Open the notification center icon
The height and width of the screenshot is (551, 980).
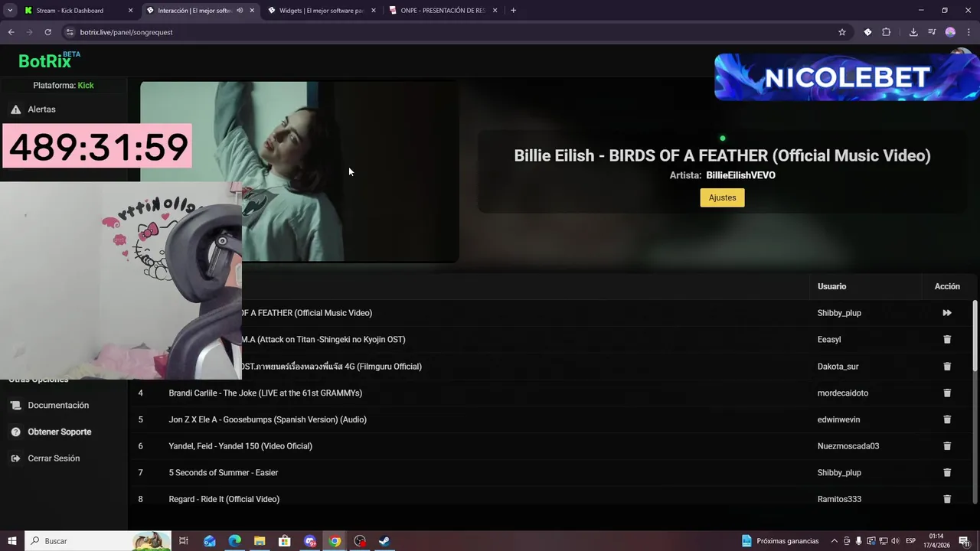click(964, 541)
